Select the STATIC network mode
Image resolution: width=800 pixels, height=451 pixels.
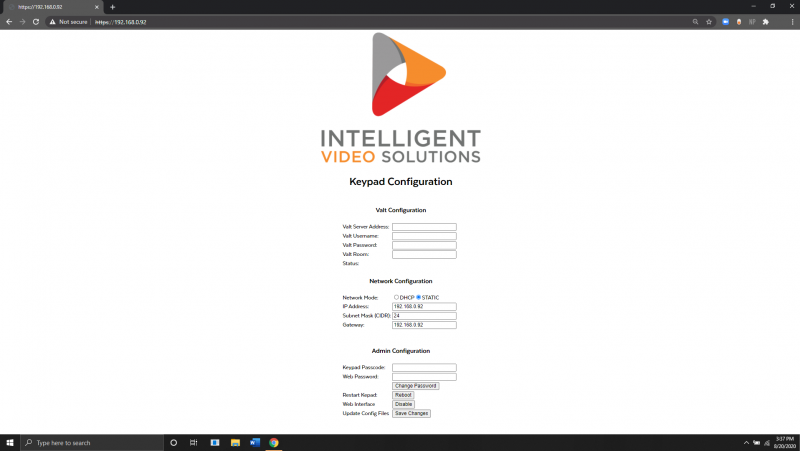(x=418, y=297)
